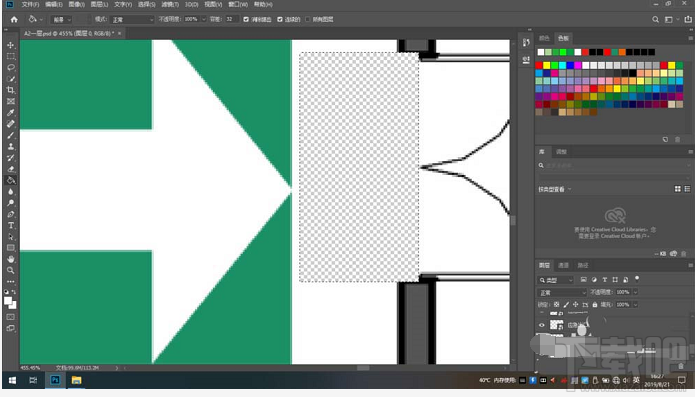Delete swatch with trash icon
The image size is (695, 397).
(x=677, y=139)
